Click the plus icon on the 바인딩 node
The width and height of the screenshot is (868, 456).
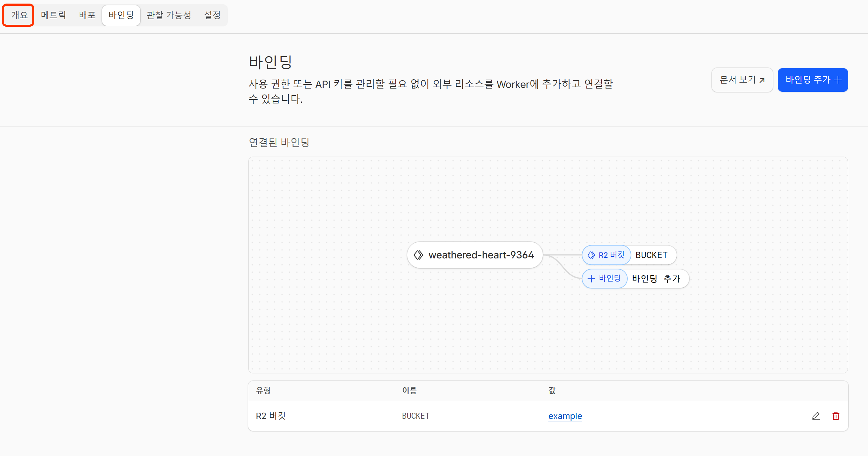(x=591, y=279)
